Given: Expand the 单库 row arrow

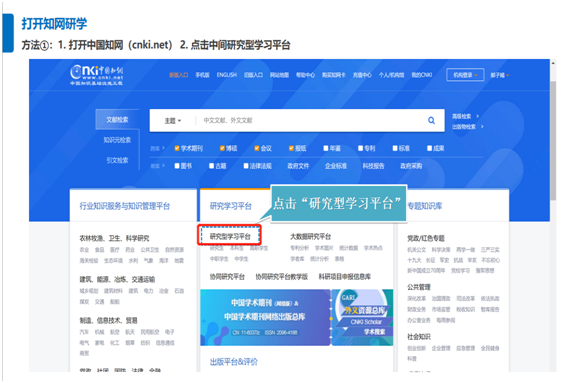Looking at the screenshot, I should point(163,166).
